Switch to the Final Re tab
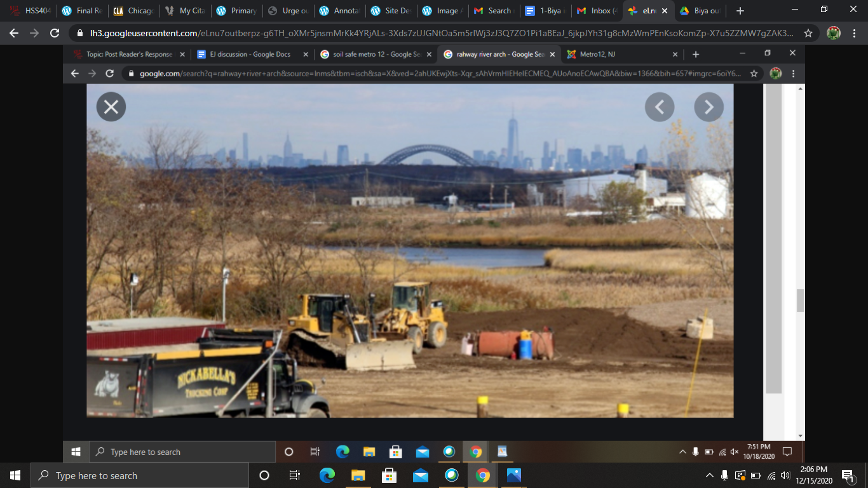Image resolution: width=868 pixels, height=488 pixels. coord(82,11)
